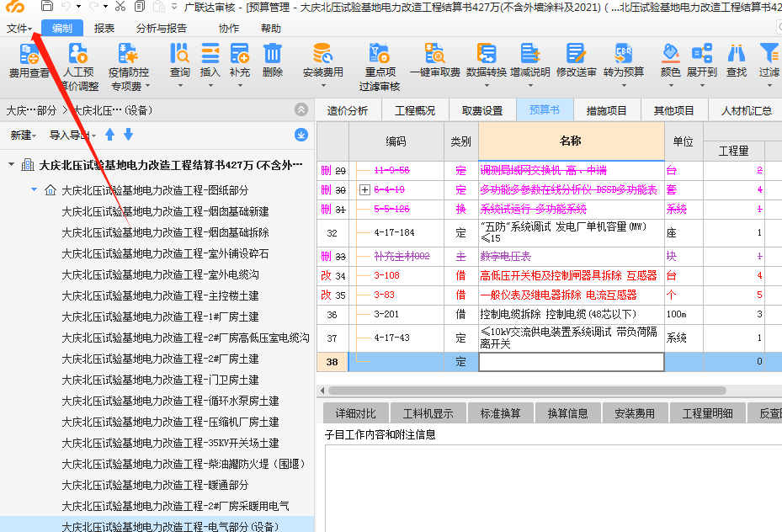Undo the last action via arrow icon

pyautogui.click(x=66, y=7)
